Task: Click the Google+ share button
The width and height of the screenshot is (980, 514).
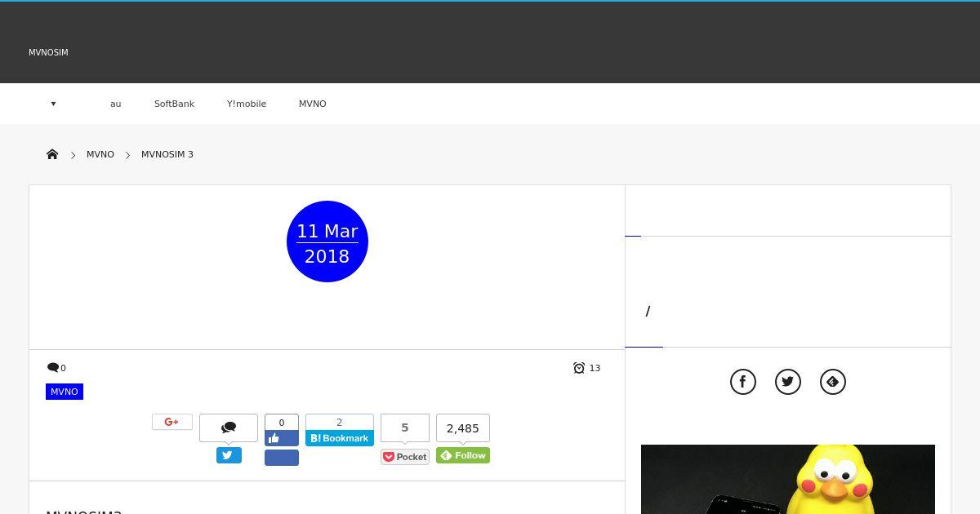Action: tap(172, 422)
